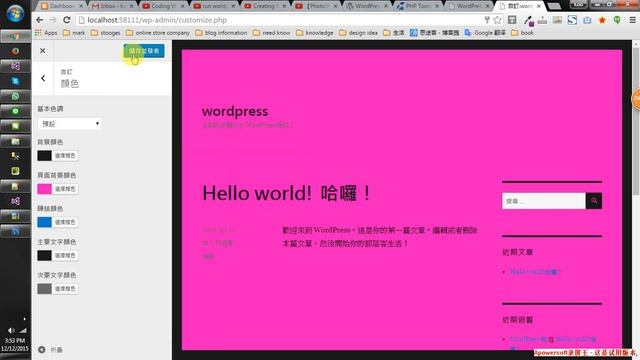Switch to the Dashboard browser tab
640x360 pixels.
(61, 6)
